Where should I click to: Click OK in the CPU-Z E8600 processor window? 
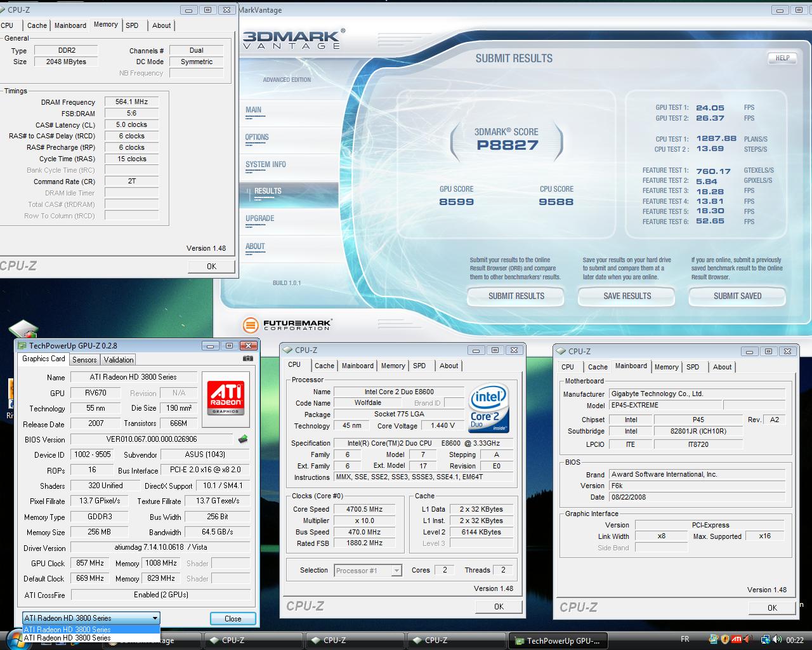click(x=499, y=607)
